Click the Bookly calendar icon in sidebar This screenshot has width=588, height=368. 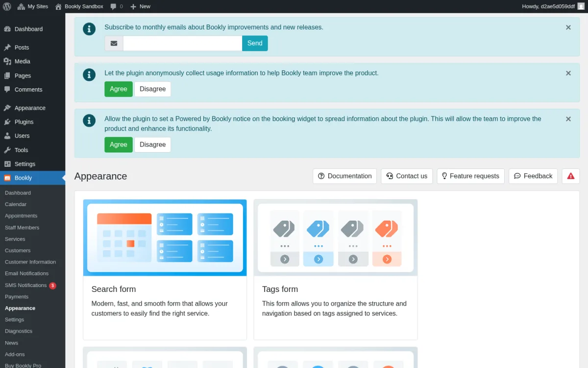[7, 178]
